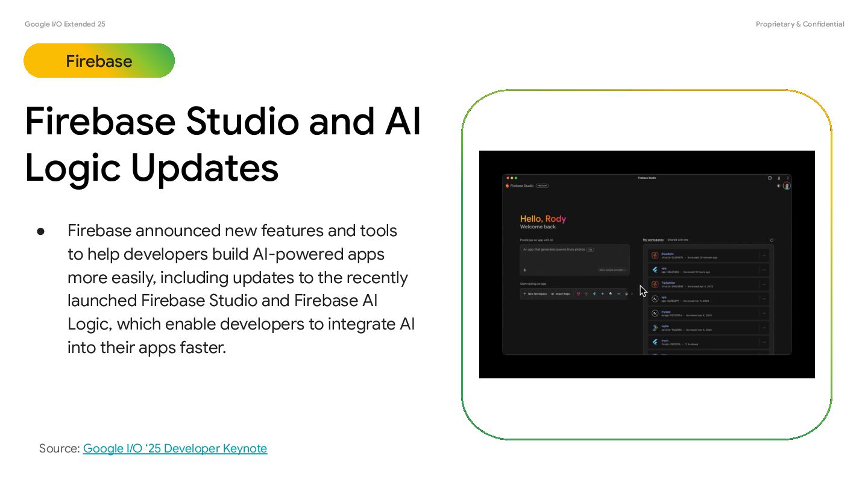Viewport: 868px width, 488px height.
Task: Show more templates with the right chevron
Action: pyautogui.click(x=632, y=294)
